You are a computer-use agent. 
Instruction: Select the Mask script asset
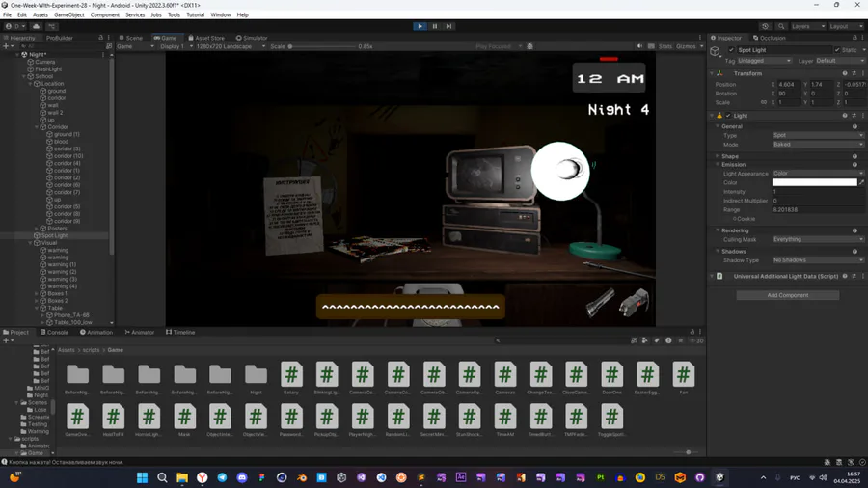tap(184, 420)
